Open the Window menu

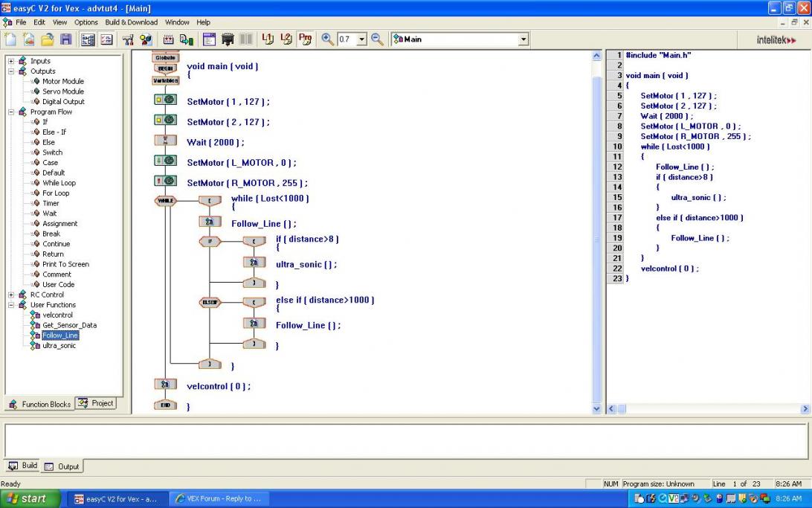(177, 22)
